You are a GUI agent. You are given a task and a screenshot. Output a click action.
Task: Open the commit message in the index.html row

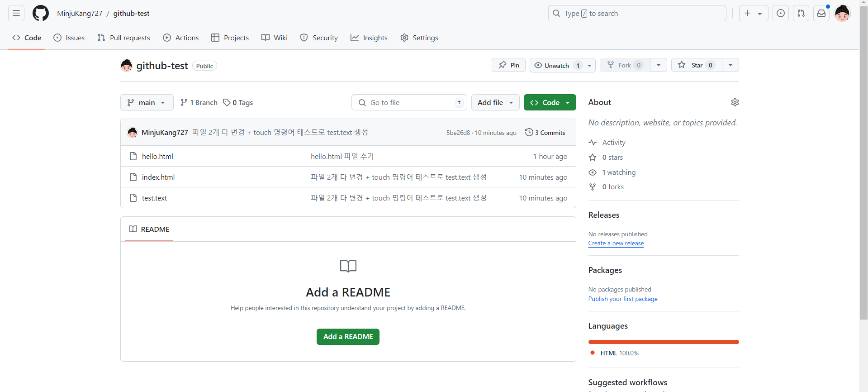coord(398,177)
